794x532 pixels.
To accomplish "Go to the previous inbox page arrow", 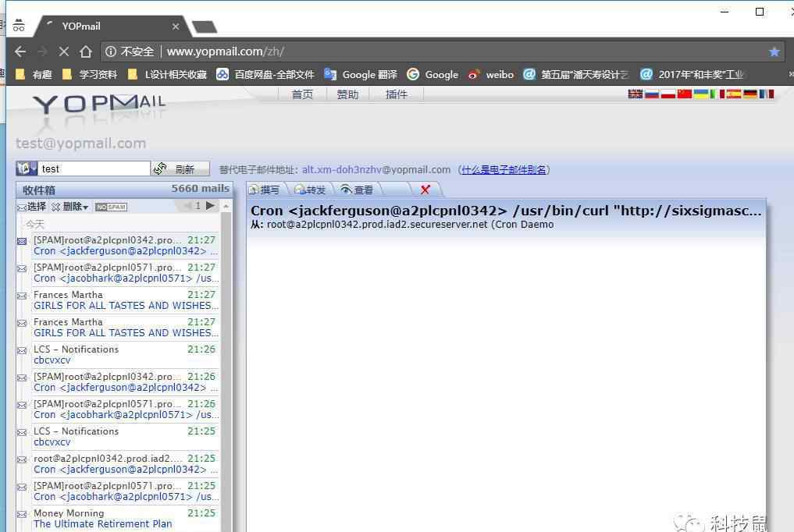I will [x=187, y=205].
